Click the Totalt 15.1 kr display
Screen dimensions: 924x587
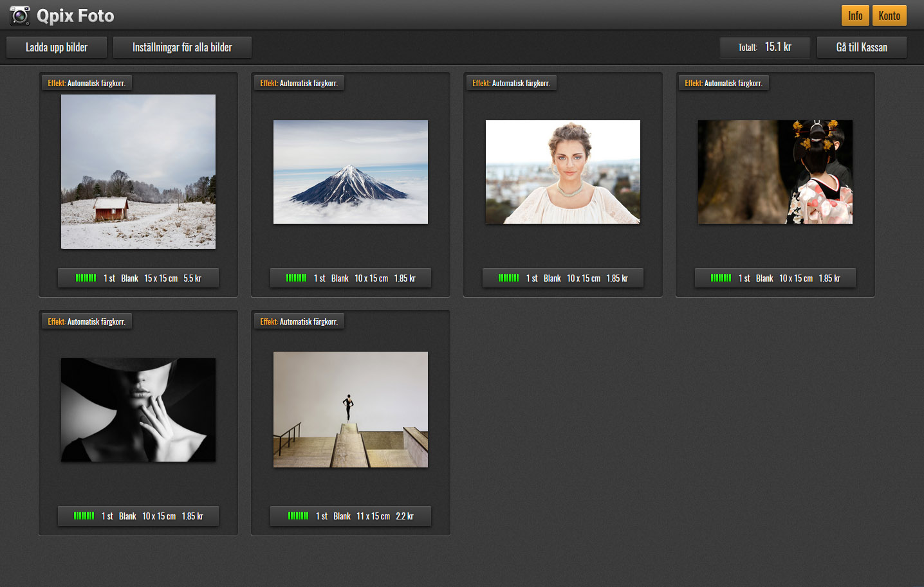pos(764,48)
